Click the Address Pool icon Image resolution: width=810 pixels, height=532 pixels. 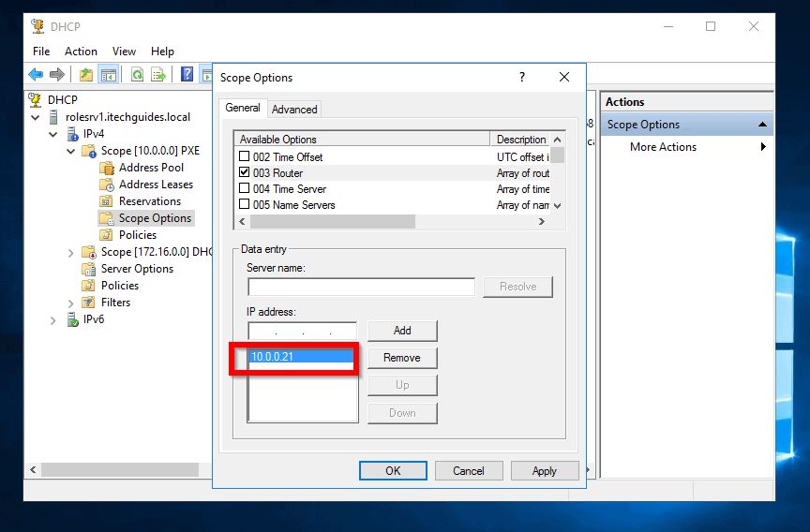(x=107, y=168)
